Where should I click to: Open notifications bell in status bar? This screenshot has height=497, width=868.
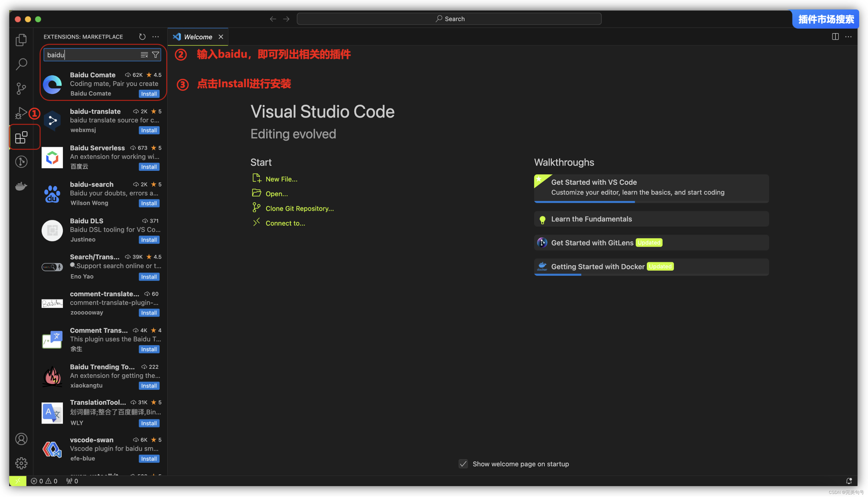click(x=849, y=481)
